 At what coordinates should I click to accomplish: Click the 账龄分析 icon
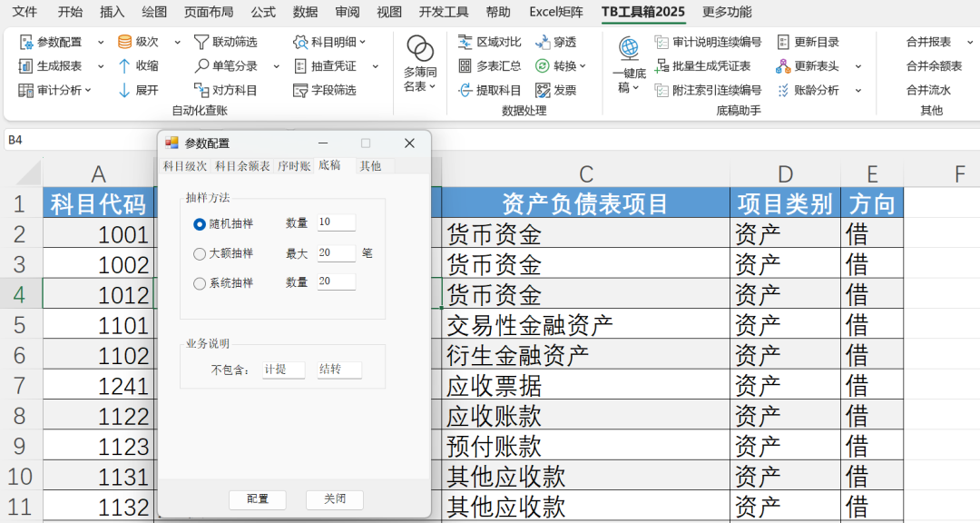(x=783, y=90)
